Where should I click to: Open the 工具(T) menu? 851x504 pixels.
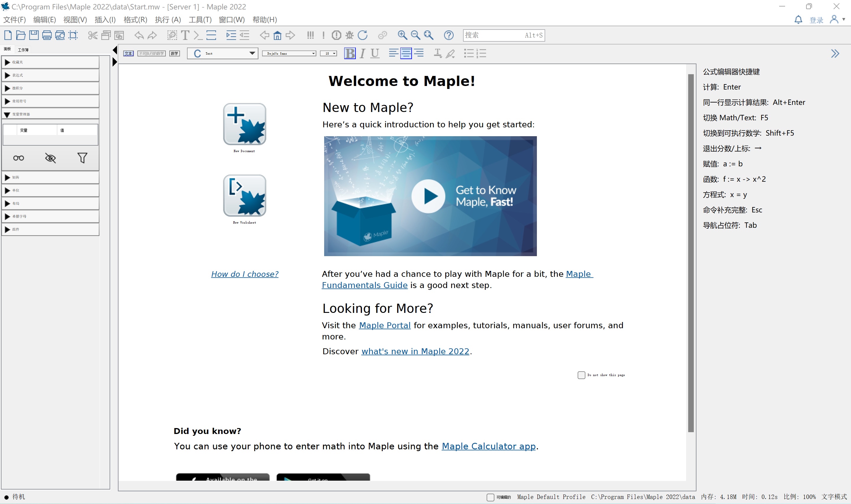click(x=200, y=19)
